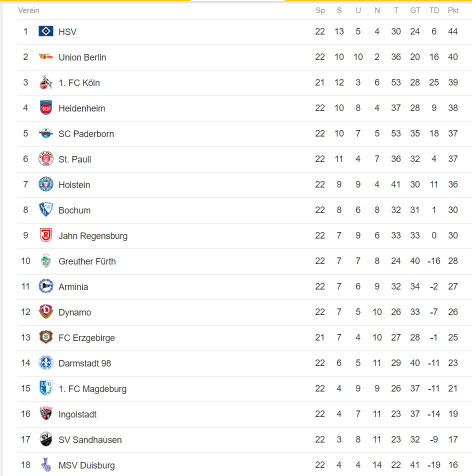Click the Darmstadt 98 logo
Image resolution: width=472 pixels, height=476 pixels.
pos(46,363)
